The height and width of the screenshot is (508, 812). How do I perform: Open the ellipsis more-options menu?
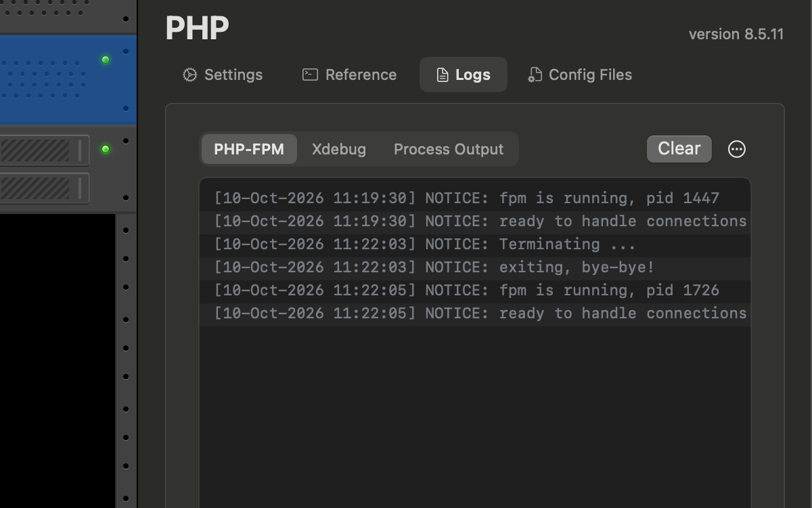[x=737, y=149]
